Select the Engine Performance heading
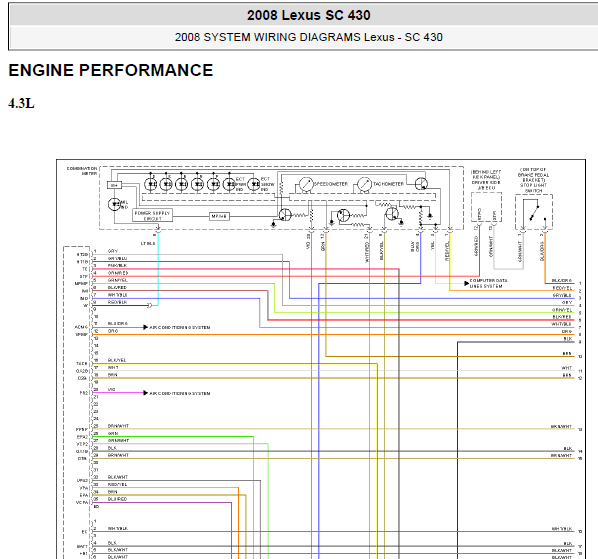Viewport: 598px width, 559px height. pos(111,71)
